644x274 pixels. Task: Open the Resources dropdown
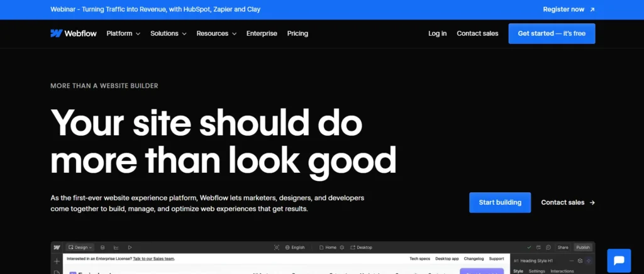pyautogui.click(x=216, y=34)
